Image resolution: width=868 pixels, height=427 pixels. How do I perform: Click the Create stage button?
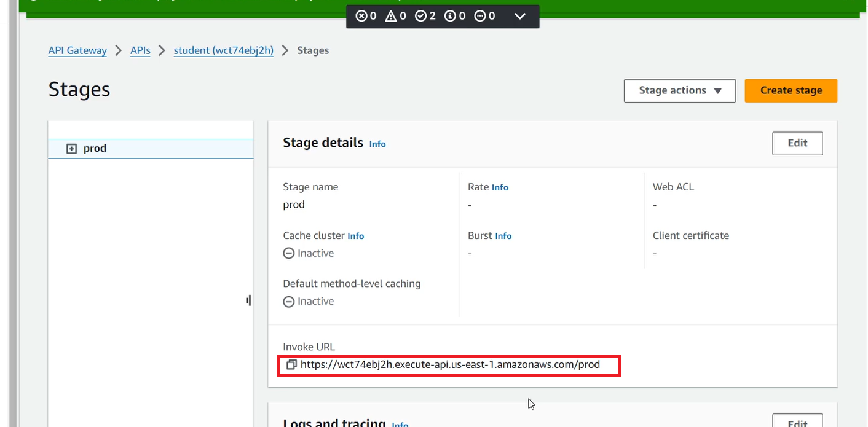click(791, 90)
